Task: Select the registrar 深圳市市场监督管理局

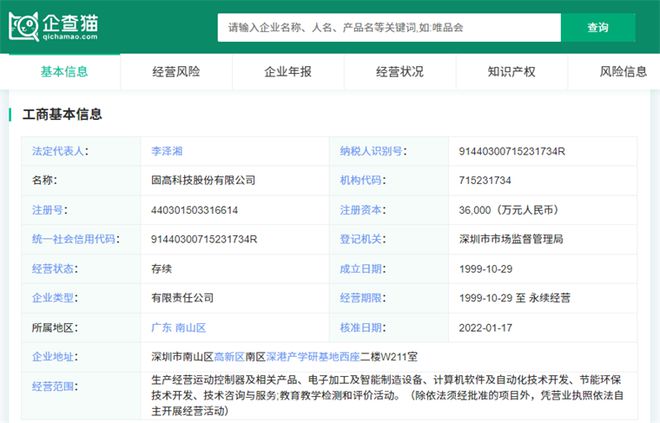Action: click(x=511, y=239)
